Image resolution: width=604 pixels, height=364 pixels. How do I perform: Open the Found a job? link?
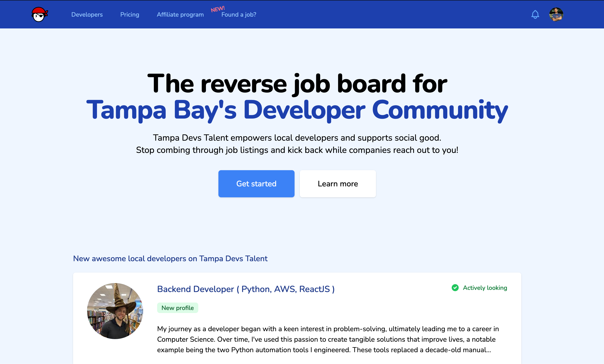[239, 14]
